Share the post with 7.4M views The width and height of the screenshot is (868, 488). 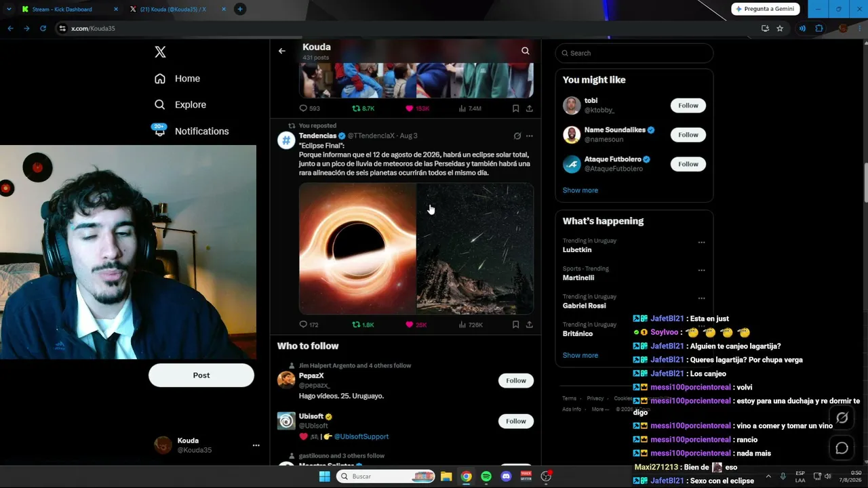pyautogui.click(x=529, y=108)
